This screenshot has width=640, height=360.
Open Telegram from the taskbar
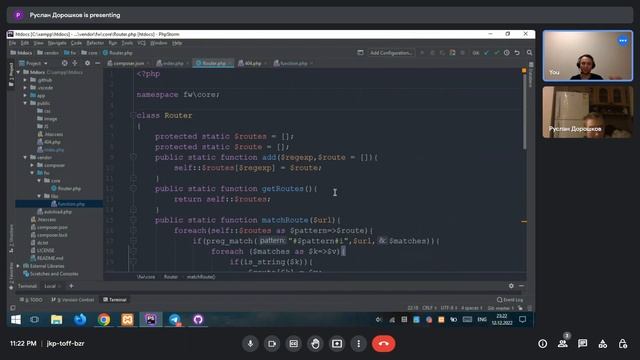click(x=175, y=320)
